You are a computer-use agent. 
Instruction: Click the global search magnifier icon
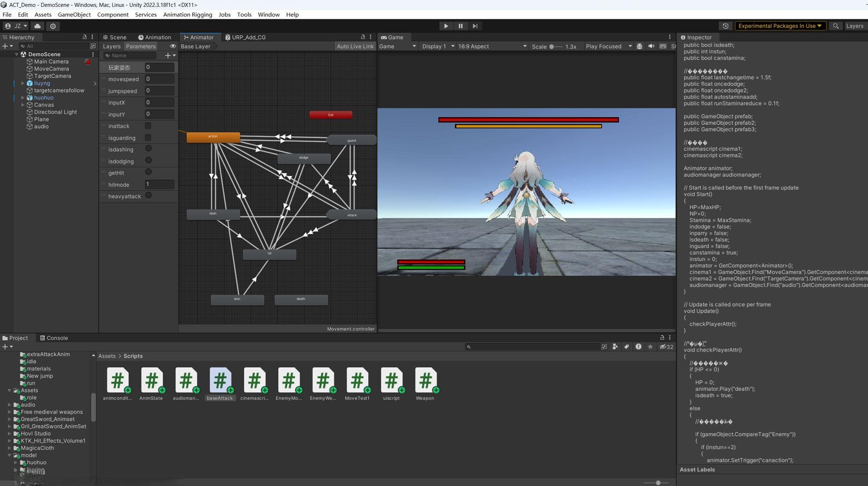835,26
